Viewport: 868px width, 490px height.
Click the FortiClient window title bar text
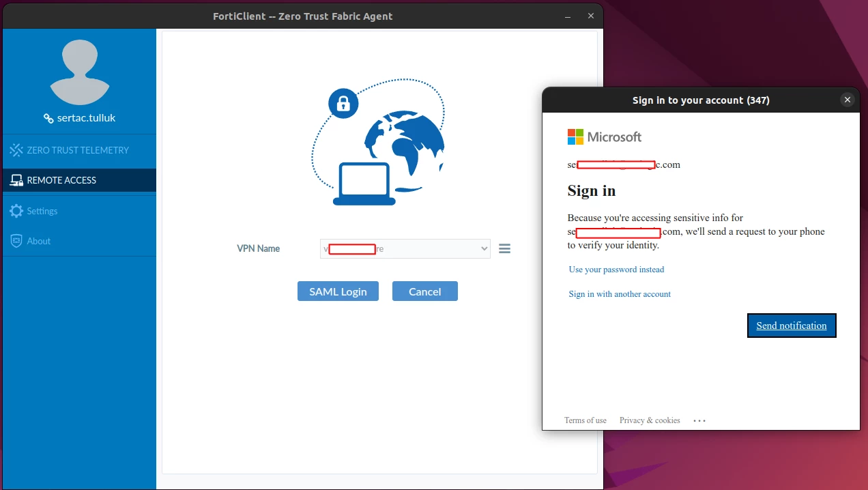click(303, 16)
